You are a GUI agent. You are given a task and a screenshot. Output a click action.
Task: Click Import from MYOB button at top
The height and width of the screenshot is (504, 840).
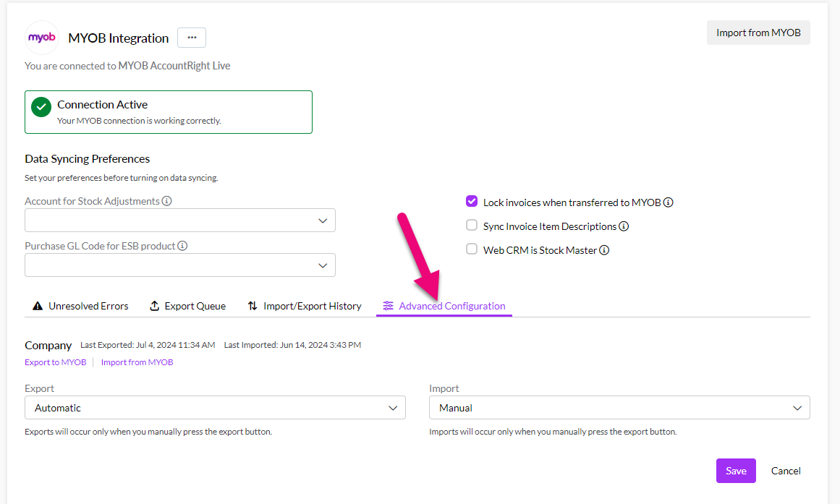[x=758, y=33]
